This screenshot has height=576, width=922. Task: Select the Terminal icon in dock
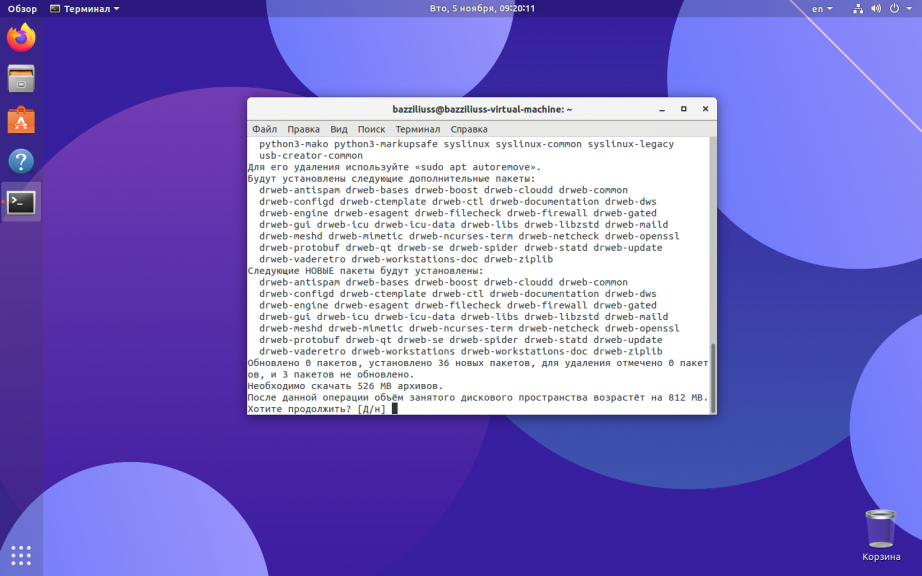pos(21,202)
